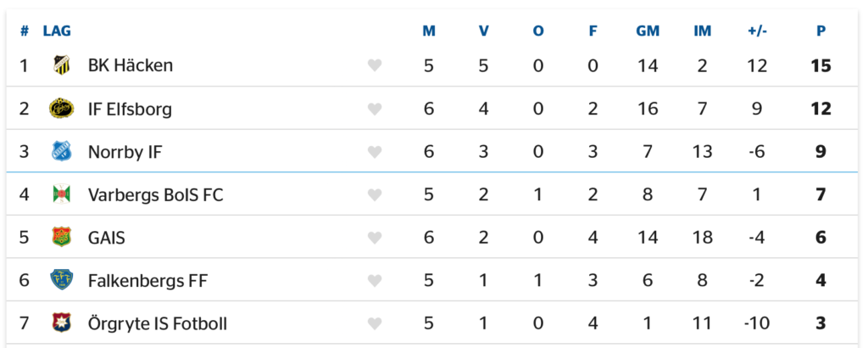The image size is (868, 348).
Task: Click the Varbergs BoIS FC crest
Action: point(62,194)
